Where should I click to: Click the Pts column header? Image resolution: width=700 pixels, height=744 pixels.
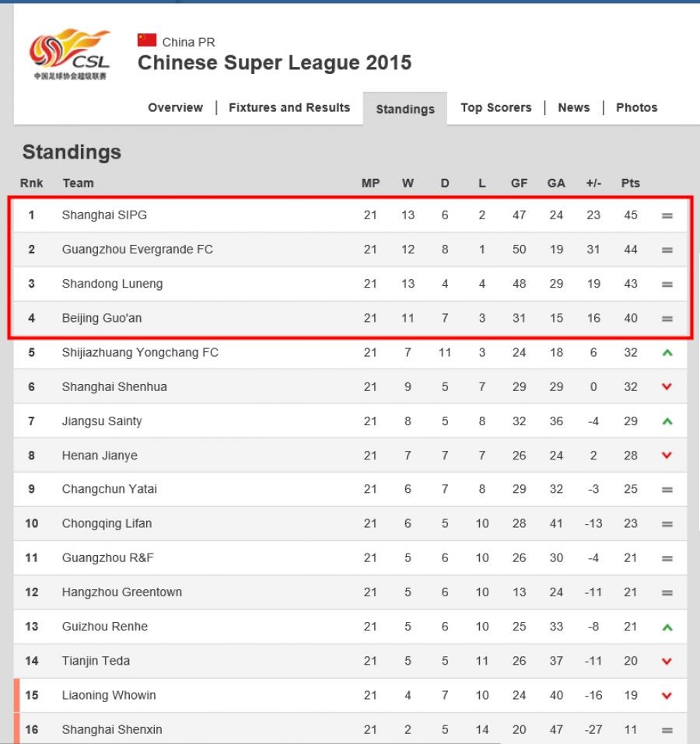click(x=630, y=183)
